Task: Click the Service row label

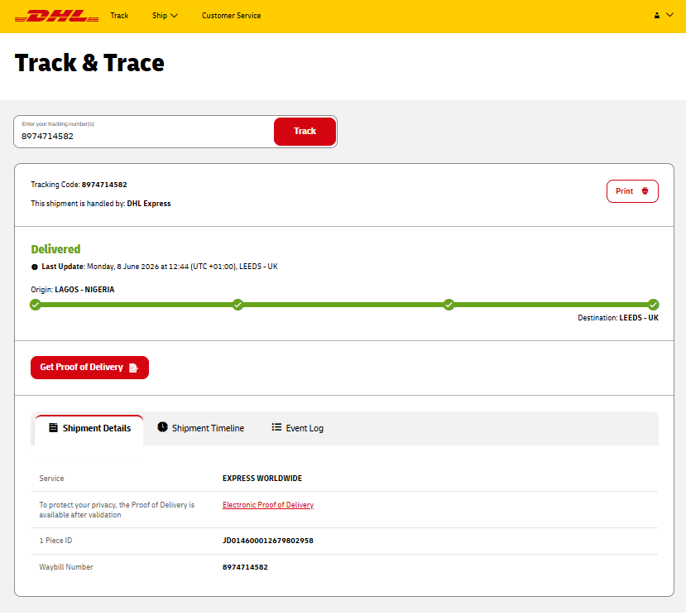Action: point(51,478)
